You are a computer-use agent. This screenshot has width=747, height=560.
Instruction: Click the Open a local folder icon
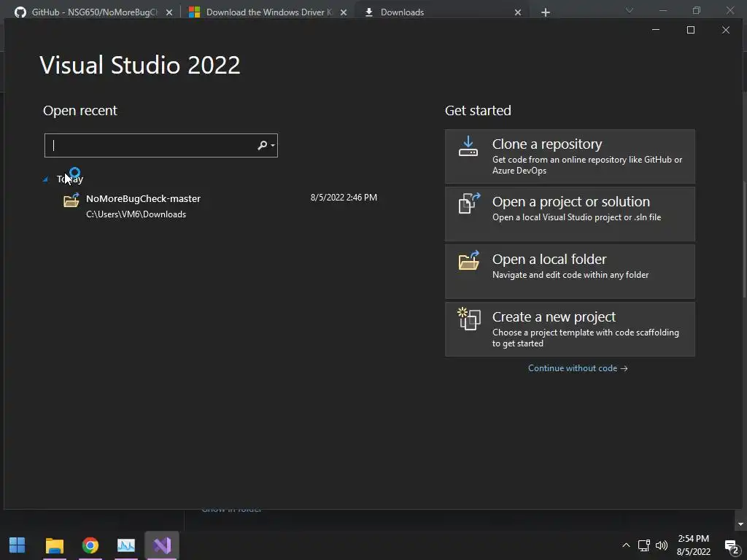pos(469,260)
